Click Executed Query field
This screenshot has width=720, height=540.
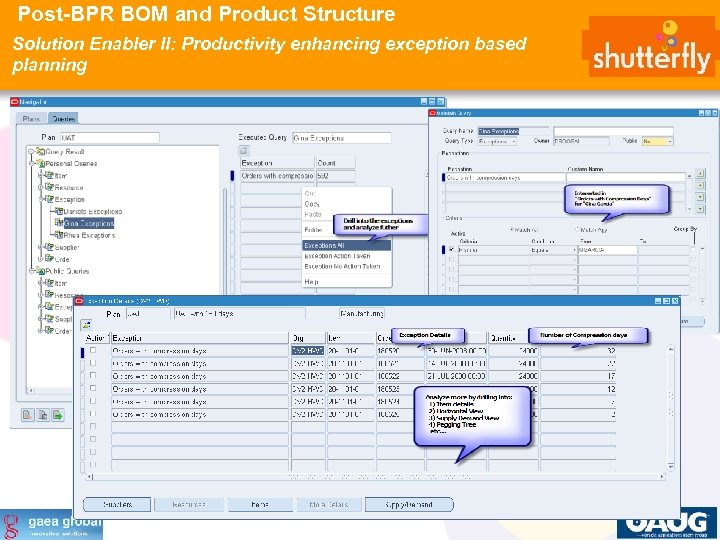click(342, 138)
